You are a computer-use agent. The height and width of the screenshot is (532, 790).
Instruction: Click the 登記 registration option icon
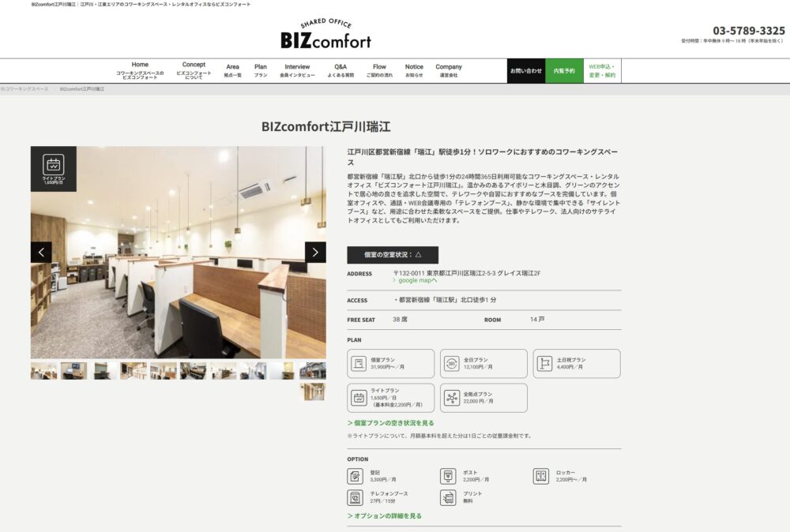pyautogui.click(x=355, y=476)
